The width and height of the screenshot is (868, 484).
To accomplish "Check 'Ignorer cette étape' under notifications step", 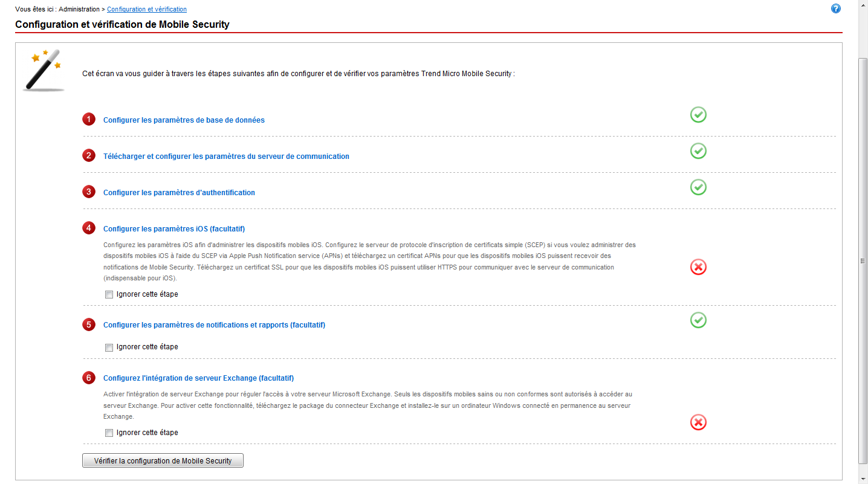I will point(109,347).
